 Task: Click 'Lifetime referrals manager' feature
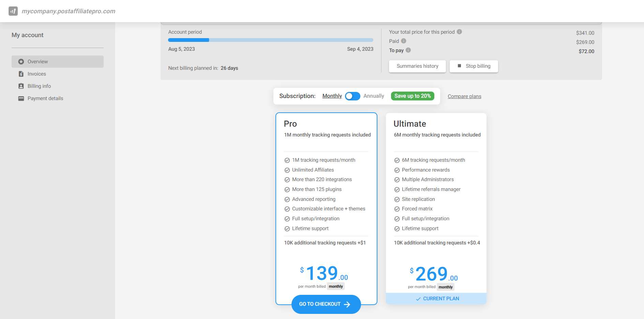pos(431,189)
